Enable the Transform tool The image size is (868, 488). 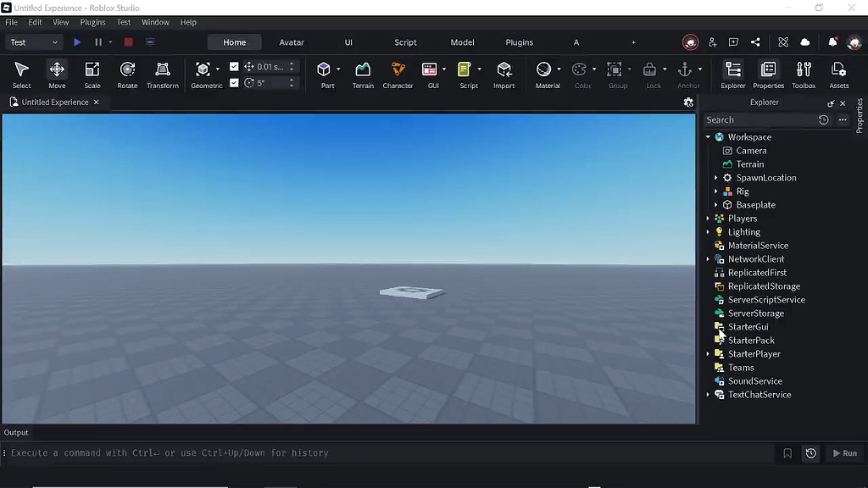[163, 75]
